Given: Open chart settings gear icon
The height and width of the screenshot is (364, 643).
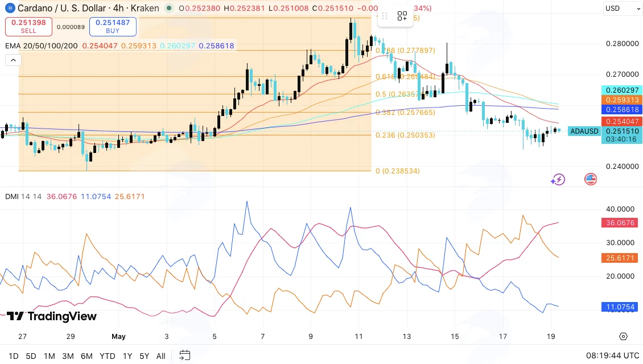Looking at the screenshot, I should click(623, 337).
